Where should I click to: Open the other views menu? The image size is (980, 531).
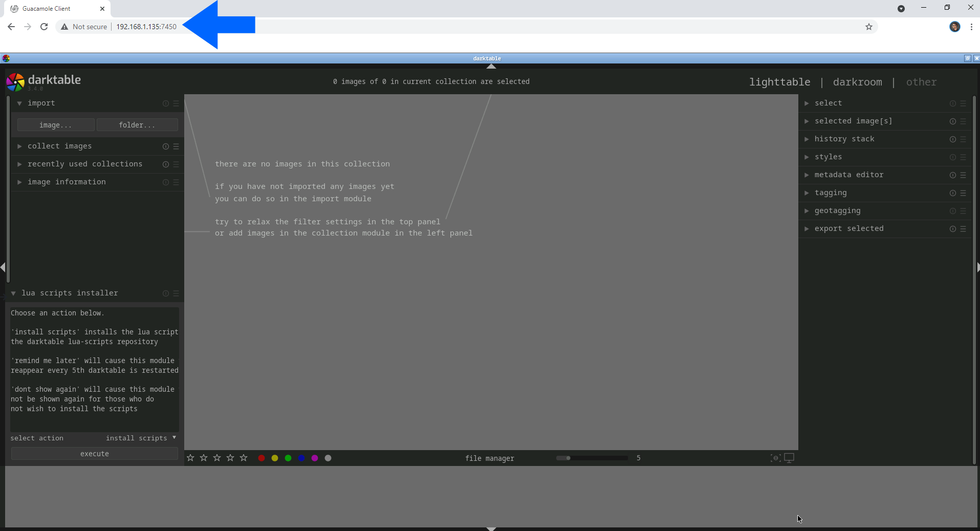(921, 82)
